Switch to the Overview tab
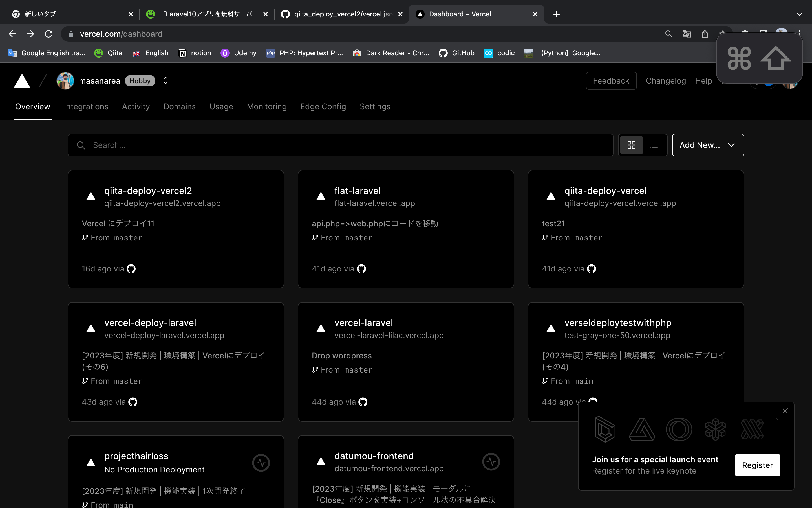812x508 pixels. click(x=32, y=106)
